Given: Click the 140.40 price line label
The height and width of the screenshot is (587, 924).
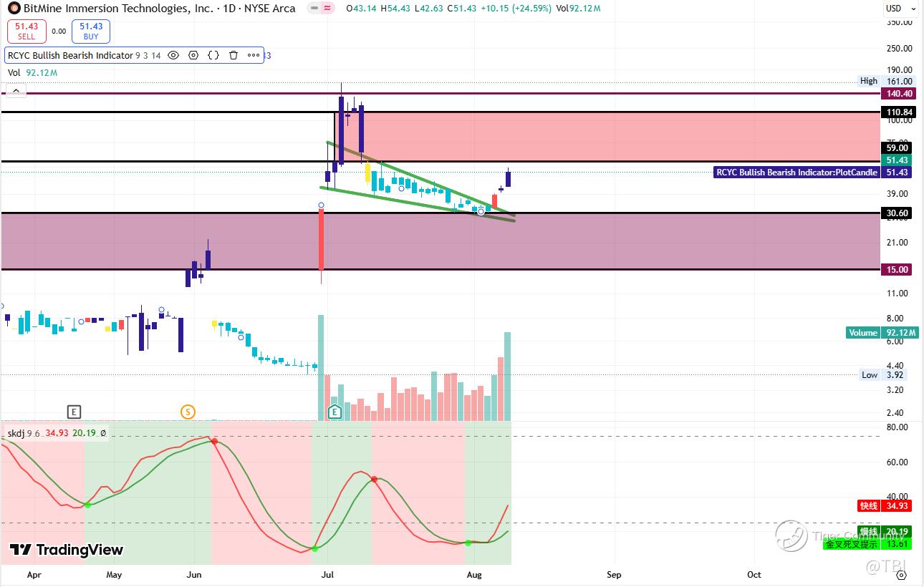Looking at the screenshot, I should click(x=898, y=93).
